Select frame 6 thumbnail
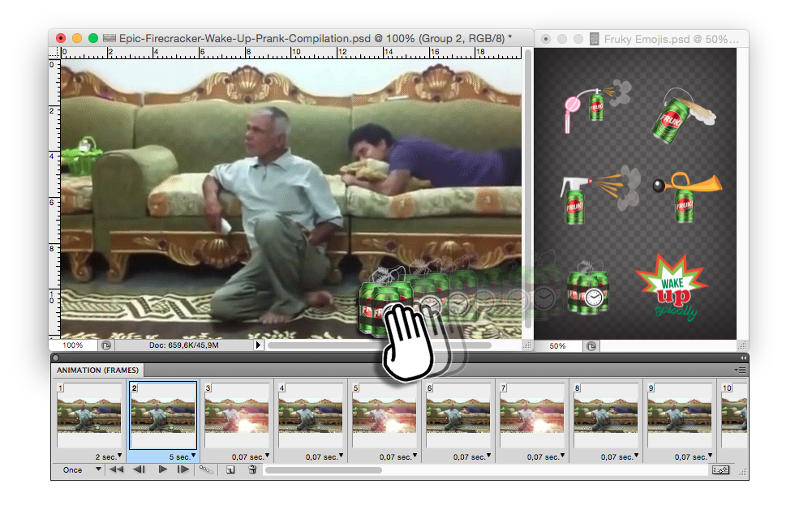This screenshot has height=514, width=812. click(x=458, y=415)
